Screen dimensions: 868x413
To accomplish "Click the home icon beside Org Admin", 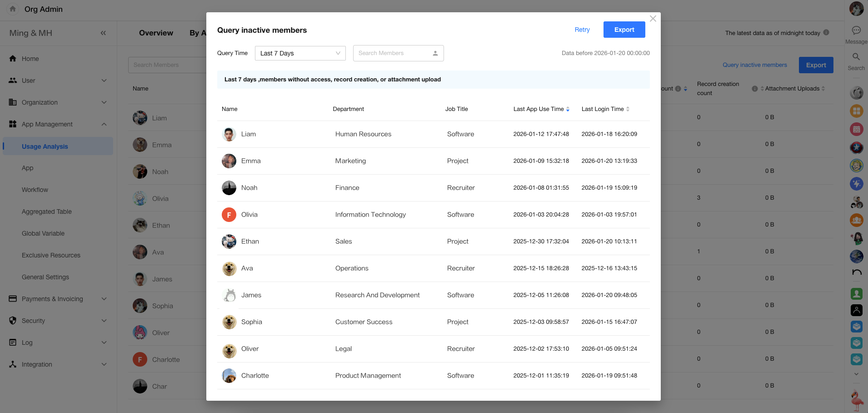I will [x=13, y=9].
